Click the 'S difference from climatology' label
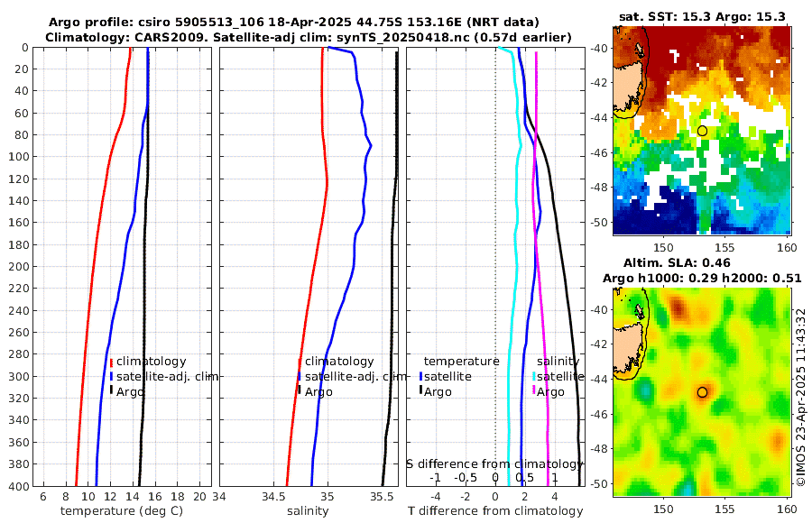The height and width of the screenshot is (523, 812). 494,464
